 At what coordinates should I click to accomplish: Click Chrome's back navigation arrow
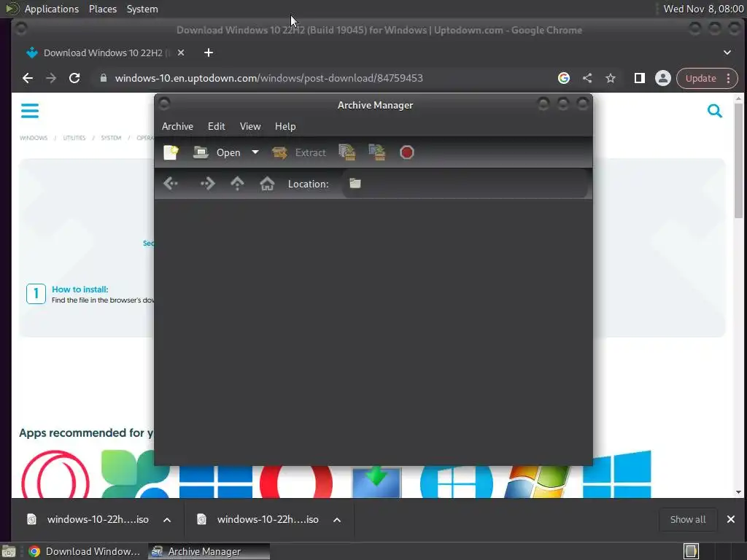(x=28, y=78)
